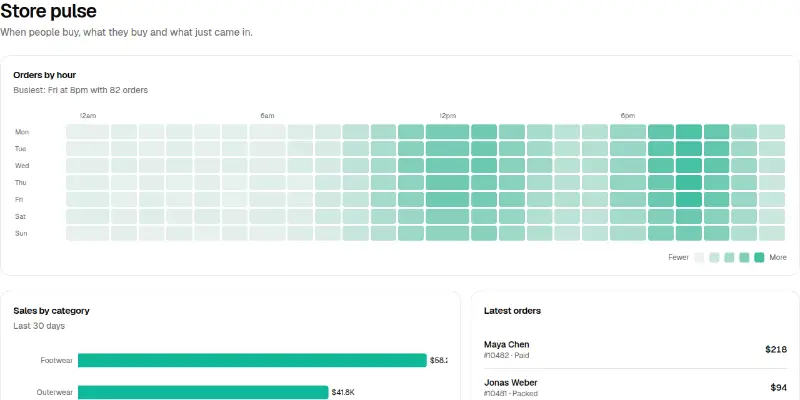Click the Wed row label
800x400 pixels.
22,166
